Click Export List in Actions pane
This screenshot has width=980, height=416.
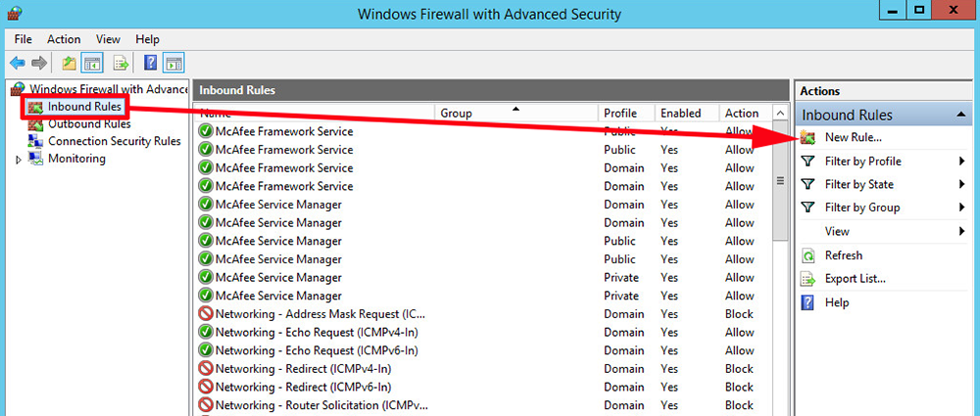coord(855,279)
